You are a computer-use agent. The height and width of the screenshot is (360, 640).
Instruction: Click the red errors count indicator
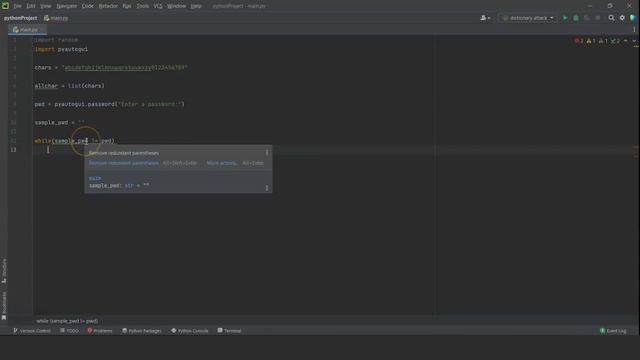coord(579,41)
